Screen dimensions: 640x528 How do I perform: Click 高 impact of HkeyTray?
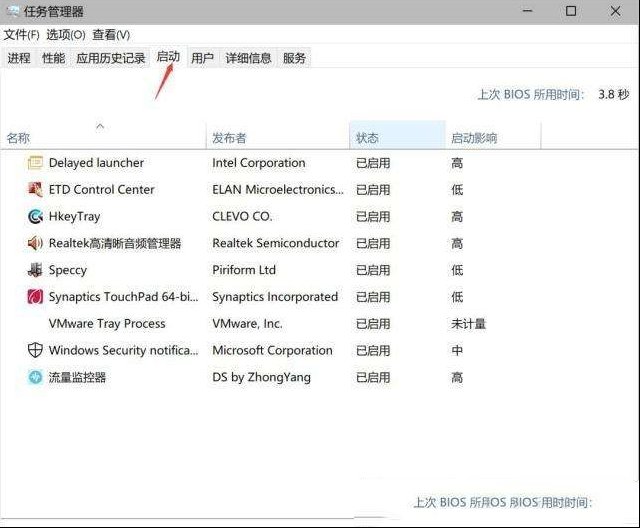click(457, 217)
